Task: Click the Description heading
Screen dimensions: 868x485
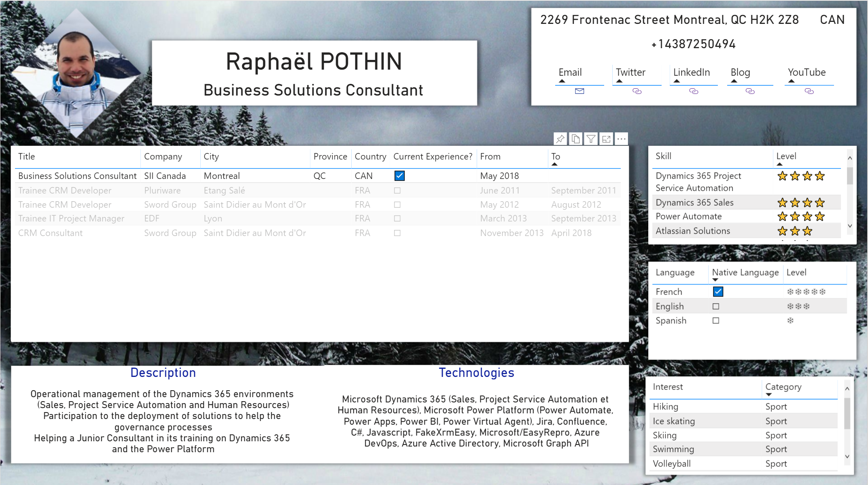Action: click(x=163, y=372)
